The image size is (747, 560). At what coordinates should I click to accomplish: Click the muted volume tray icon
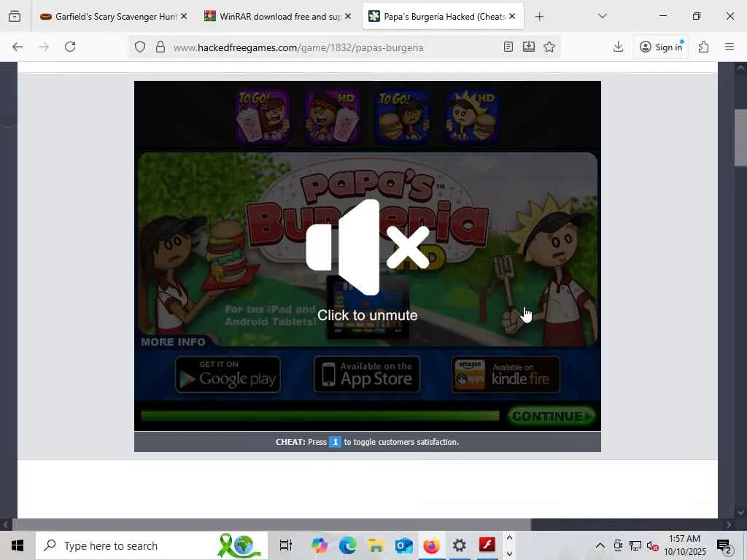coord(652,546)
